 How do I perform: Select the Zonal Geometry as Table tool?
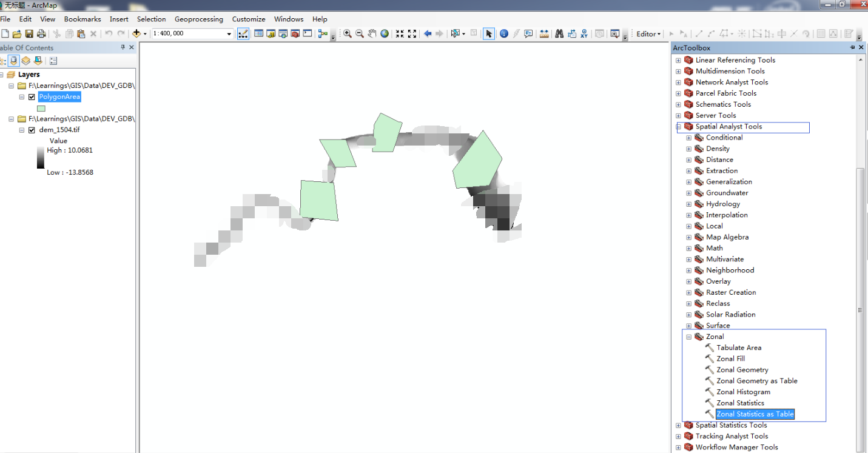(757, 381)
